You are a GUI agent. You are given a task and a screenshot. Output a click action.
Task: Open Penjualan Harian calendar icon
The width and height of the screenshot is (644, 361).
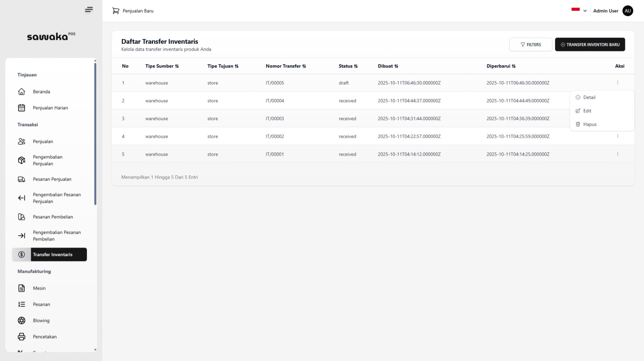coord(22,108)
